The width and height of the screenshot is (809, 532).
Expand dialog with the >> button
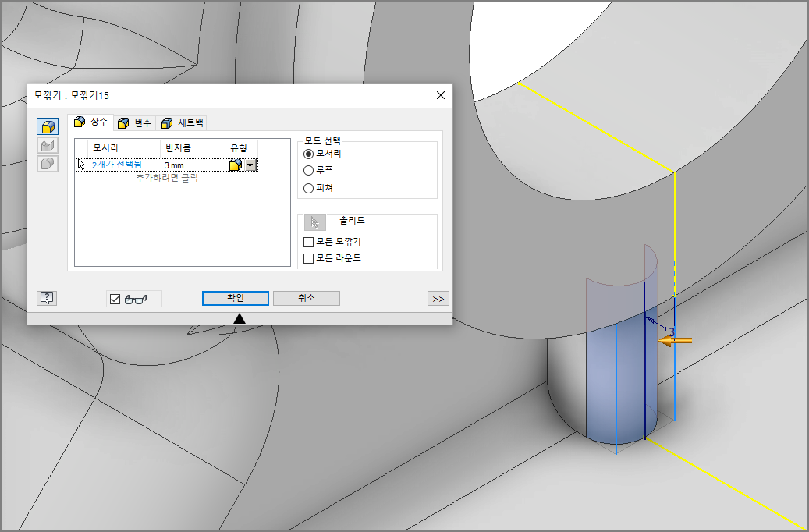click(x=438, y=299)
